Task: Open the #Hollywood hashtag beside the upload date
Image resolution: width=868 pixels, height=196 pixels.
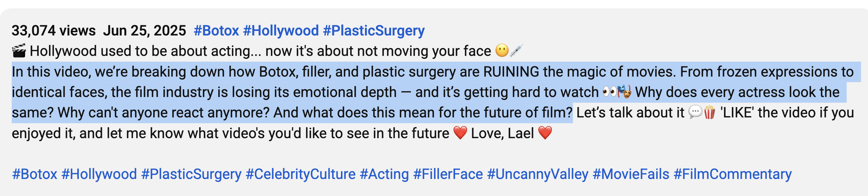Action: pos(281,31)
